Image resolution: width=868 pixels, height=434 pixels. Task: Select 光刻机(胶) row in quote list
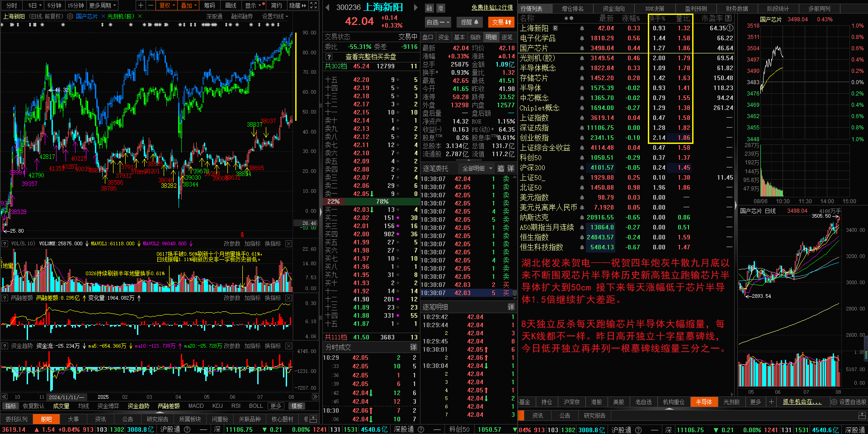626,58
